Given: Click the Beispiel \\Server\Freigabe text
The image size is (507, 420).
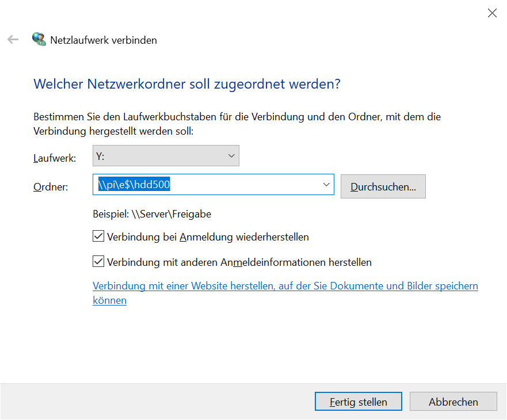Looking at the screenshot, I should (152, 214).
